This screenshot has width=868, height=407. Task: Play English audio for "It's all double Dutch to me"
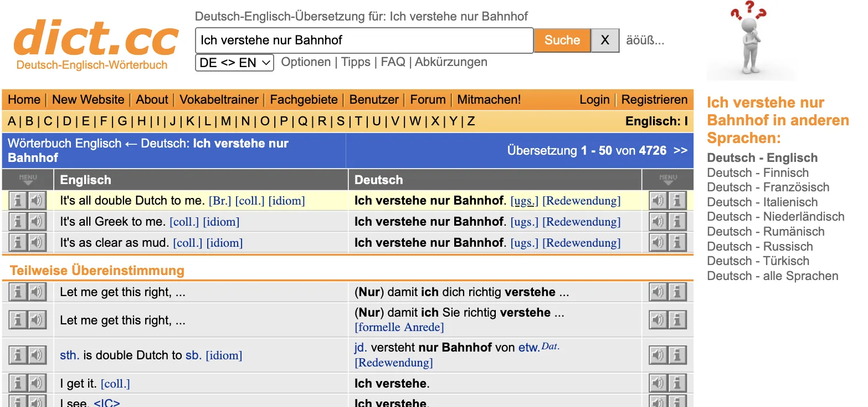point(37,201)
